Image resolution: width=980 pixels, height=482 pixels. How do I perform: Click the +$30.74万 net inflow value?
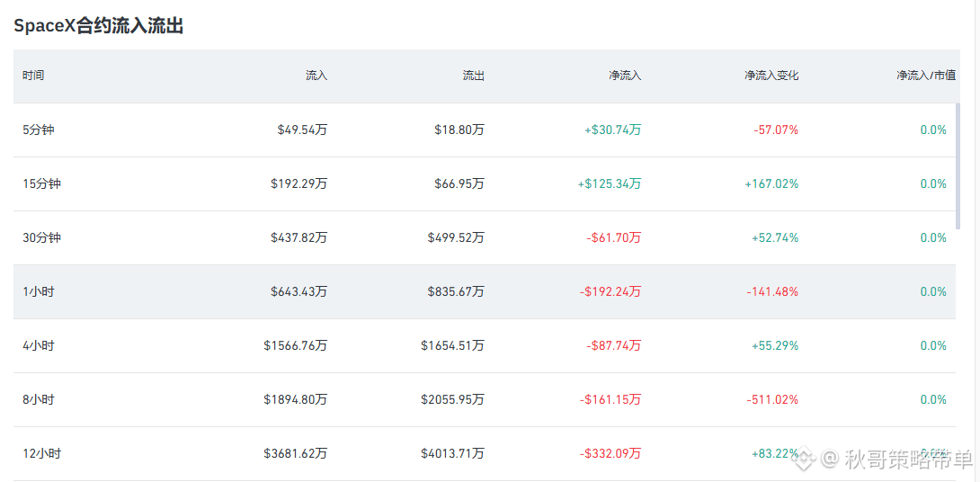click(612, 130)
